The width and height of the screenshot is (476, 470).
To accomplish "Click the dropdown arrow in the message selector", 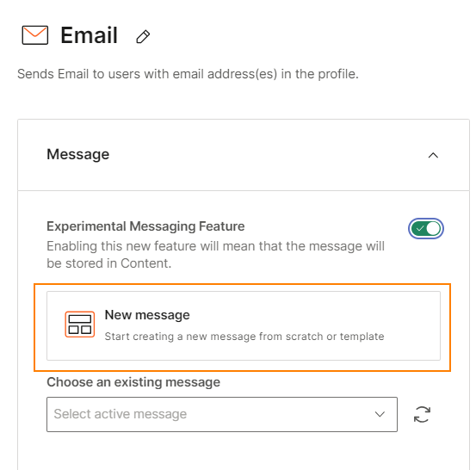I will tap(380, 414).
